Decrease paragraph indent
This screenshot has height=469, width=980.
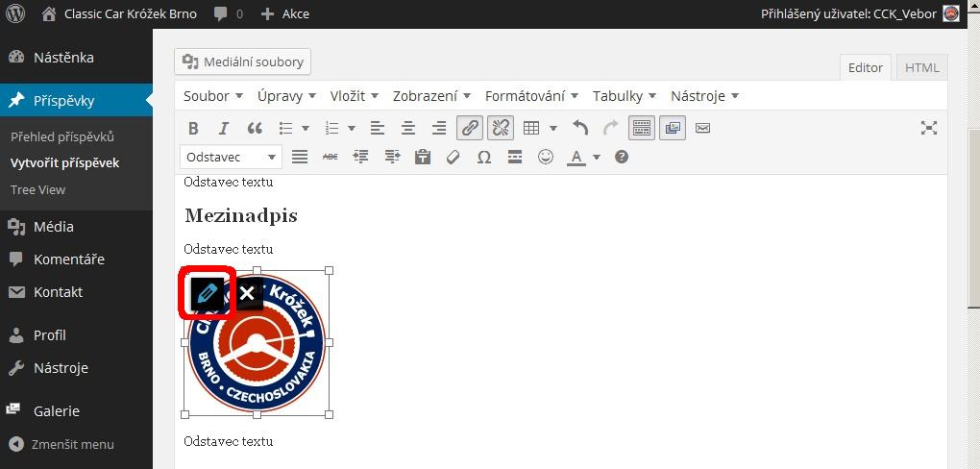pyautogui.click(x=360, y=157)
